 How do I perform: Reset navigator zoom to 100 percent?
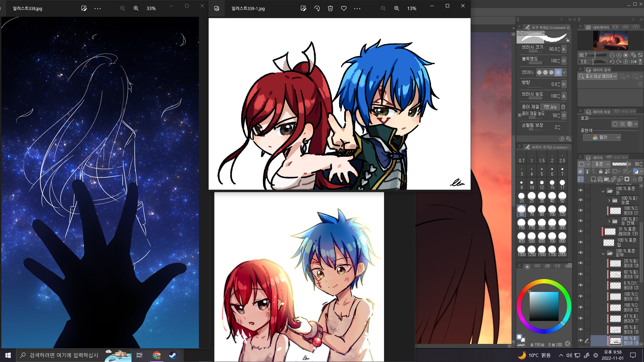626,55
